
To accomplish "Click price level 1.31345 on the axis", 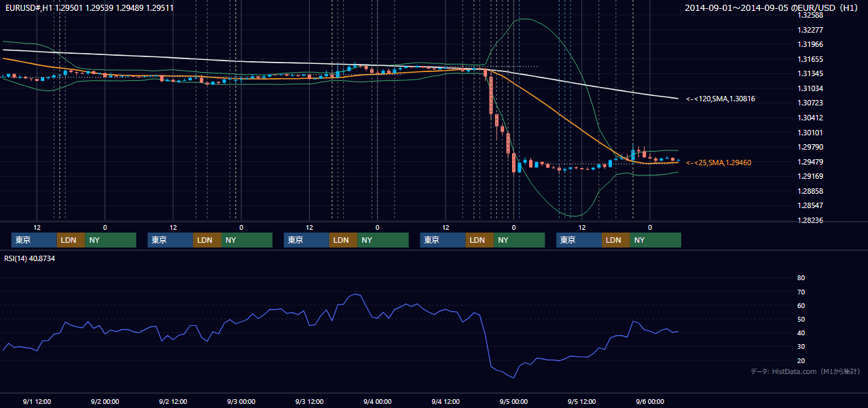I will [x=810, y=73].
